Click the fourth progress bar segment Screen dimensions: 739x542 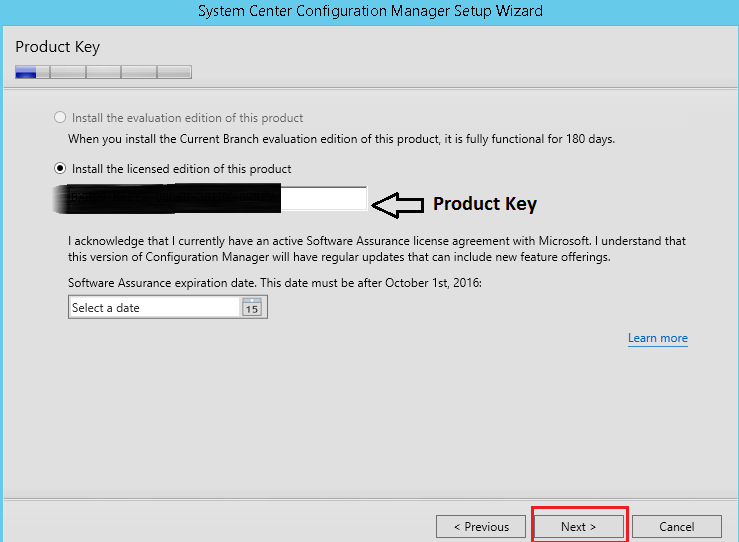[x=138, y=72]
